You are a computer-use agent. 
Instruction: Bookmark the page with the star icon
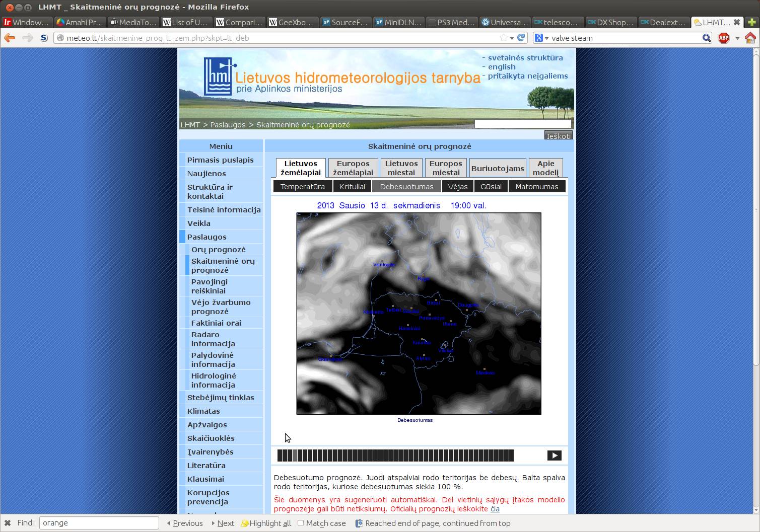tap(503, 38)
